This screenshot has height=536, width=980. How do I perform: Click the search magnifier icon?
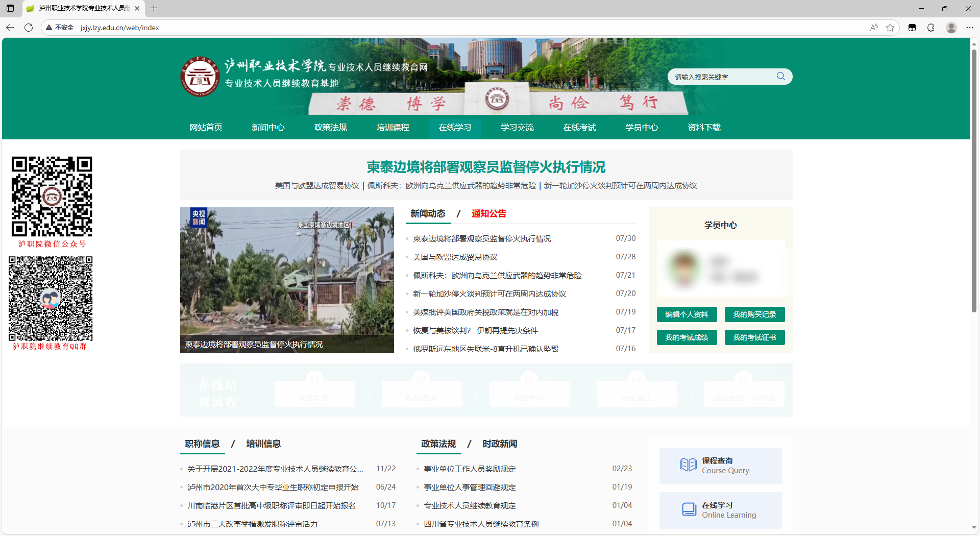coord(780,77)
